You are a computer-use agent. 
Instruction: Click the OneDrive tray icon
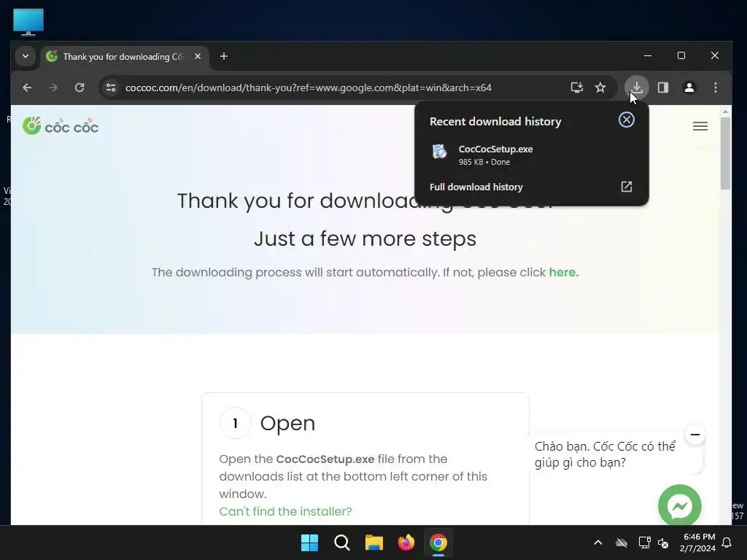[622, 542]
